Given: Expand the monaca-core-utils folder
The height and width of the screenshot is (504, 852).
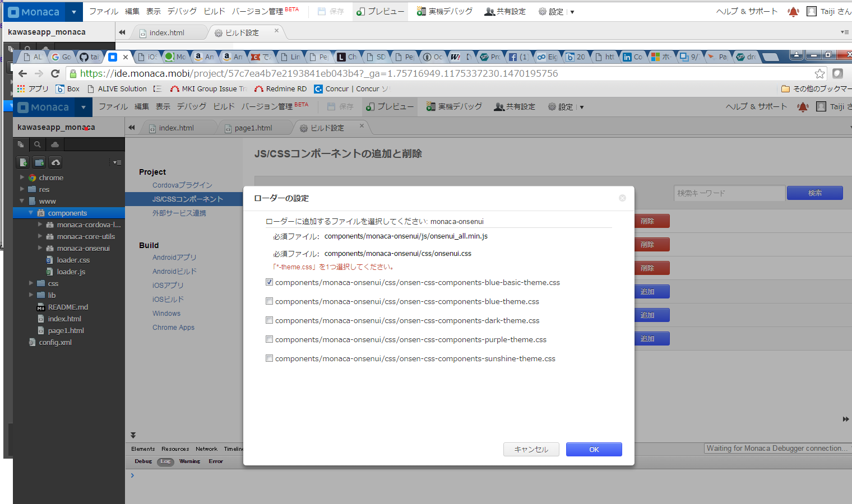Looking at the screenshot, I should (x=40, y=236).
